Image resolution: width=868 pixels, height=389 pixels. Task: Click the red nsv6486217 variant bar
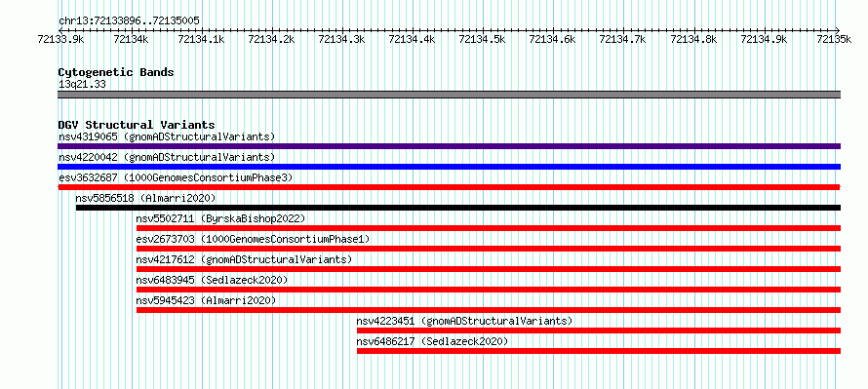(599, 351)
